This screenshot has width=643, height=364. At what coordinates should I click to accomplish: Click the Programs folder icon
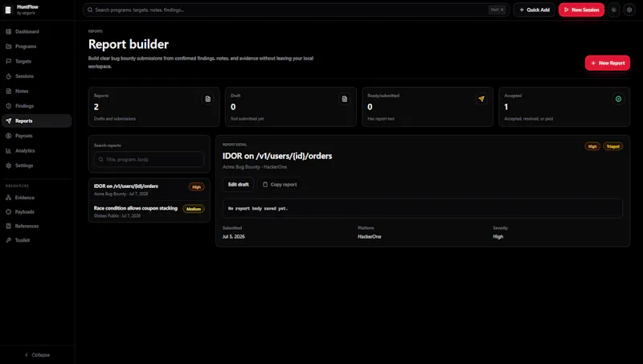[9, 47]
